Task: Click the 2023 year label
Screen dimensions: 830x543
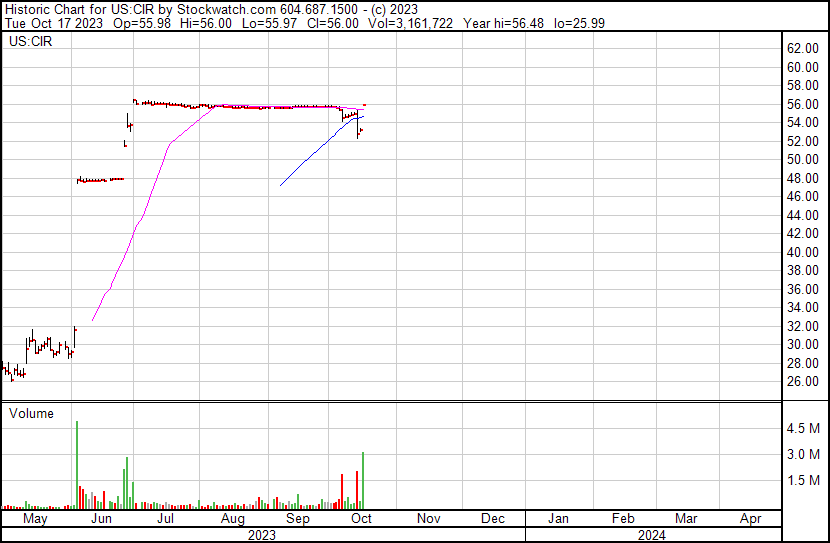Action: [261, 535]
